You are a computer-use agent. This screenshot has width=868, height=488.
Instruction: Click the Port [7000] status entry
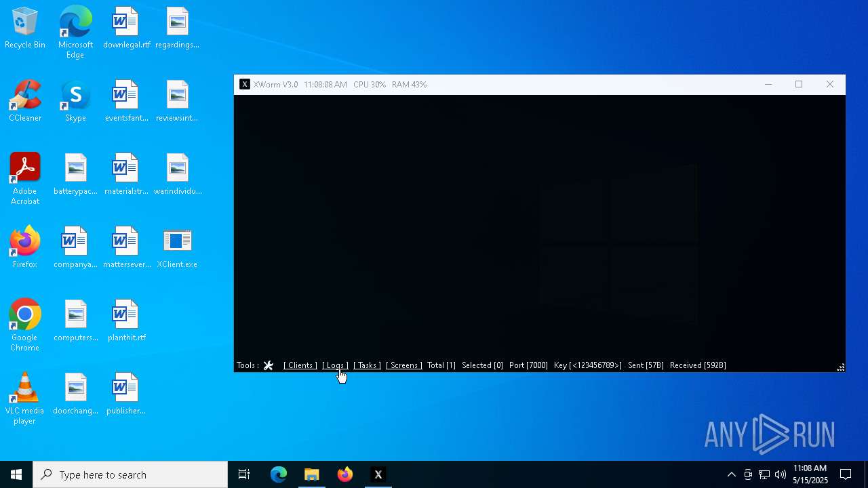[x=528, y=365]
